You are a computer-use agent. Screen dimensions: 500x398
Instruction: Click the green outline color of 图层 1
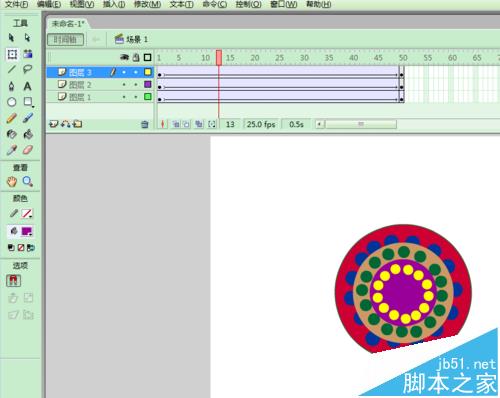click(148, 97)
